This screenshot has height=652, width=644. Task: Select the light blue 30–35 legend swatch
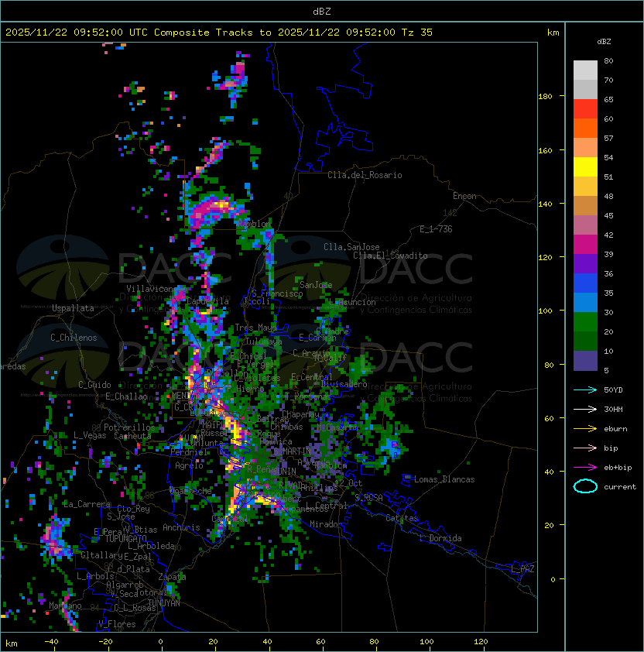585,302
